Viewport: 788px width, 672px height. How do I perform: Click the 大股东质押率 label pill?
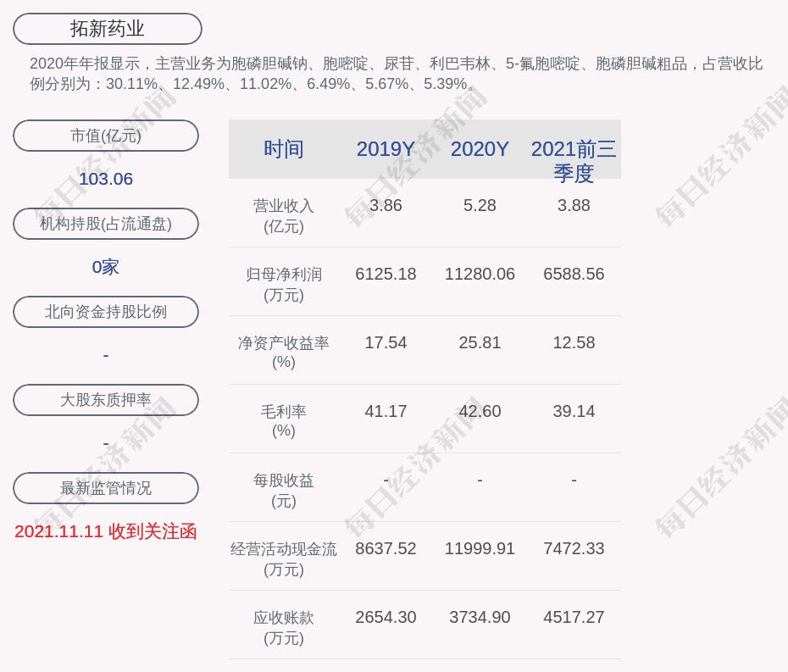[106, 400]
